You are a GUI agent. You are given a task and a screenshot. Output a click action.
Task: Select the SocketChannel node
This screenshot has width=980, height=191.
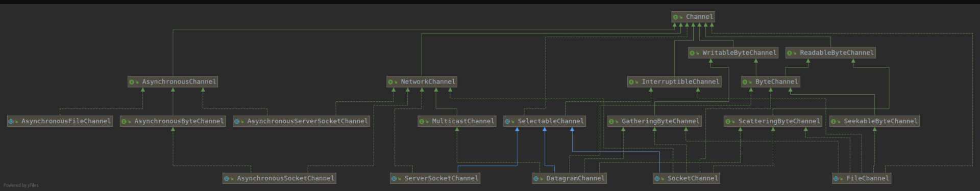point(687,178)
